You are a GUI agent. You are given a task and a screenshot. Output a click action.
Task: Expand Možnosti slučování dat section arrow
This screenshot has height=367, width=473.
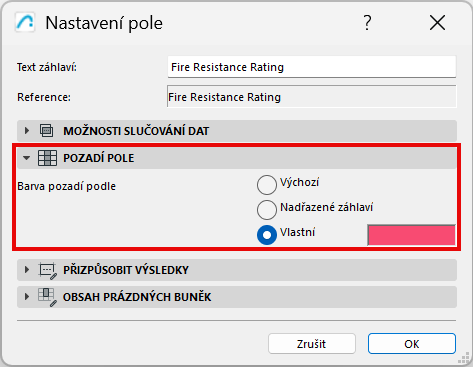(x=27, y=131)
